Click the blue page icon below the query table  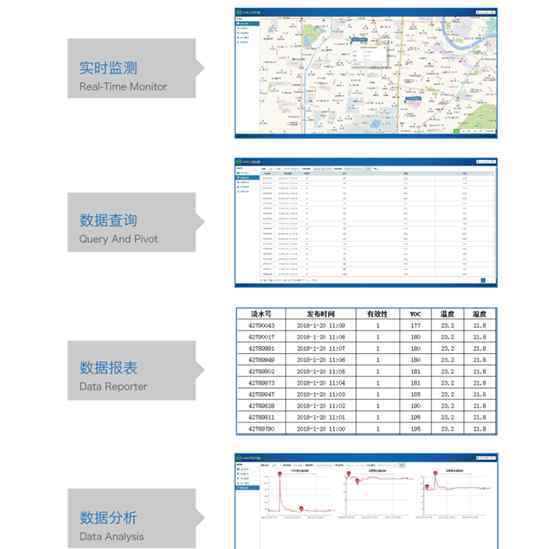[483, 280]
